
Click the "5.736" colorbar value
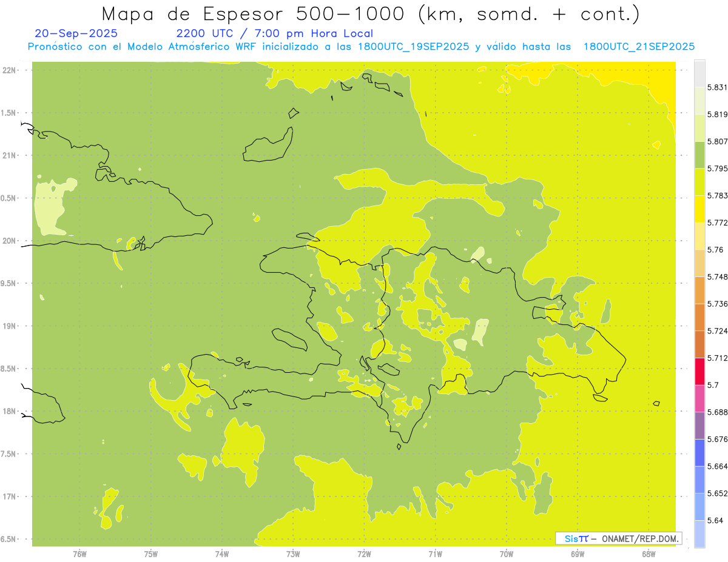(x=717, y=304)
